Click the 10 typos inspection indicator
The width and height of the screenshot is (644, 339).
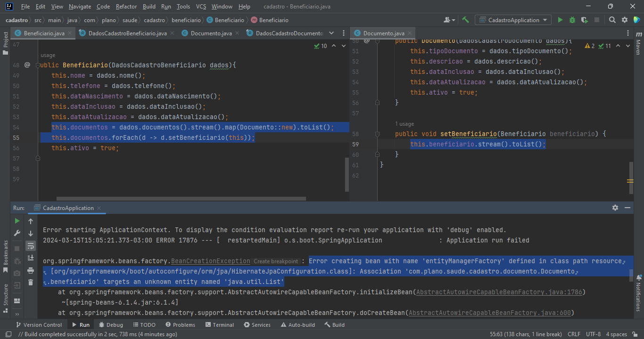[x=320, y=46]
